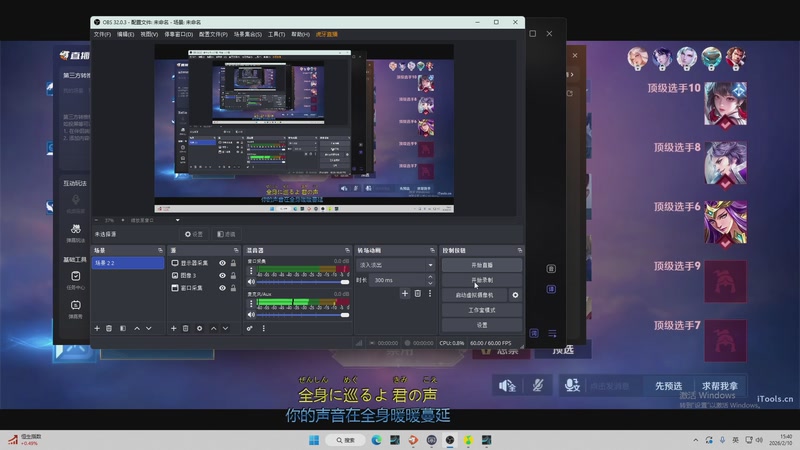Delete the selected scene with the trash icon

coord(109,329)
